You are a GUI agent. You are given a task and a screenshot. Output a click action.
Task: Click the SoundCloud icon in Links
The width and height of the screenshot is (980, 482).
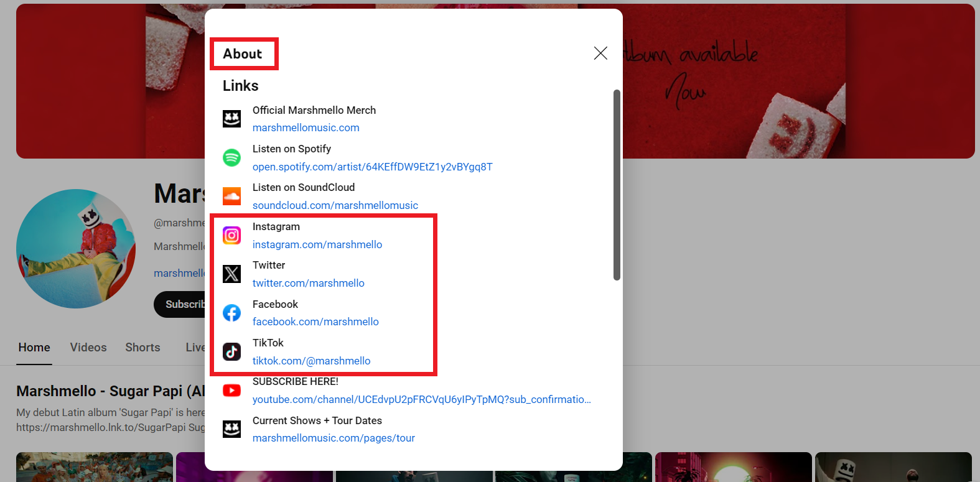click(x=231, y=196)
